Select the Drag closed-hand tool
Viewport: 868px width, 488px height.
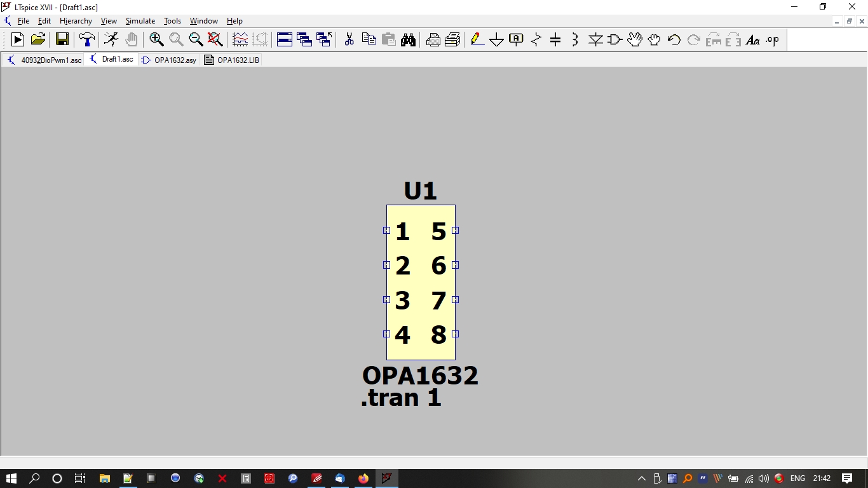(654, 40)
